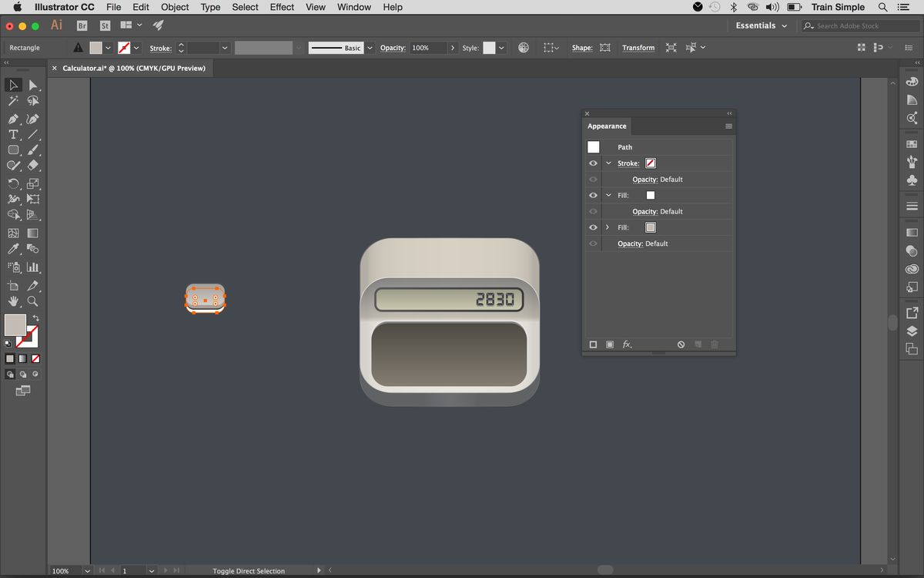The height and width of the screenshot is (578, 924).
Task: Open the Window menu
Action: click(353, 7)
